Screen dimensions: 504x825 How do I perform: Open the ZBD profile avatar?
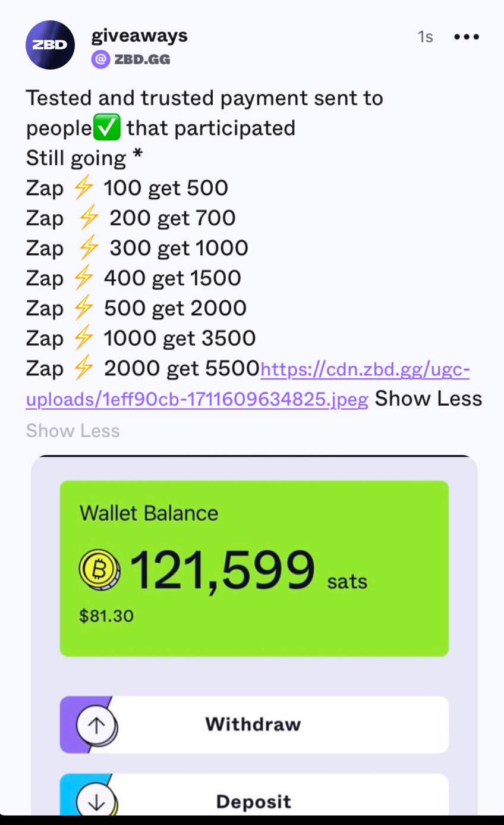pos(50,45)
